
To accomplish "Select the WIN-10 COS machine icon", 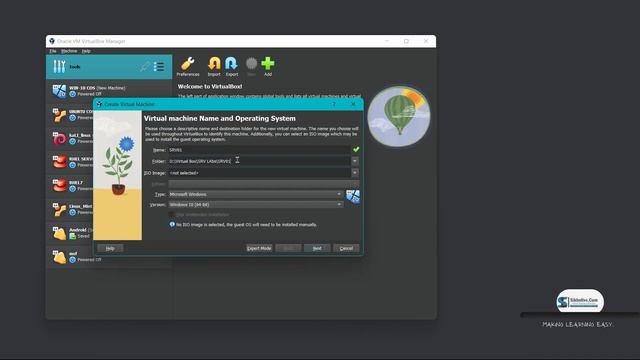I will click(59, 91).
